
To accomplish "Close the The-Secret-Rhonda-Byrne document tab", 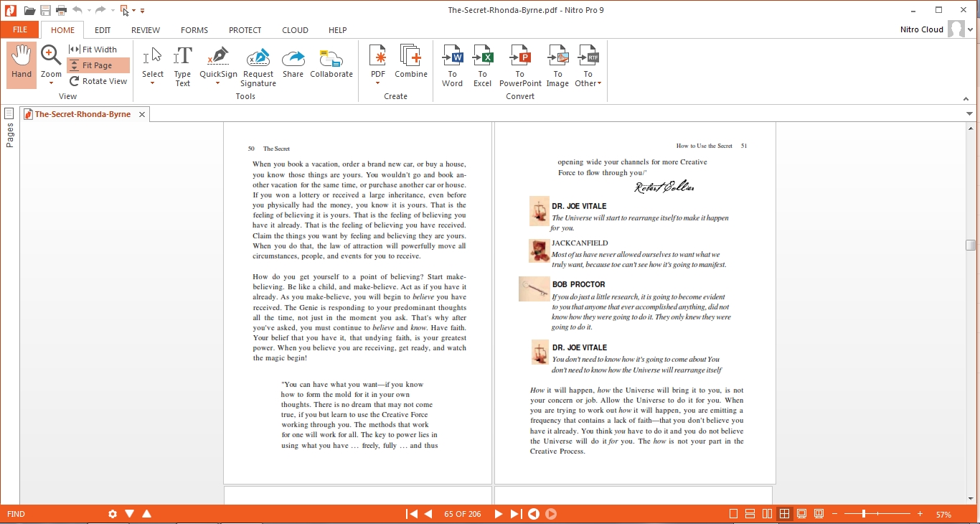I will pyautogui.click(x=142, y=114).
